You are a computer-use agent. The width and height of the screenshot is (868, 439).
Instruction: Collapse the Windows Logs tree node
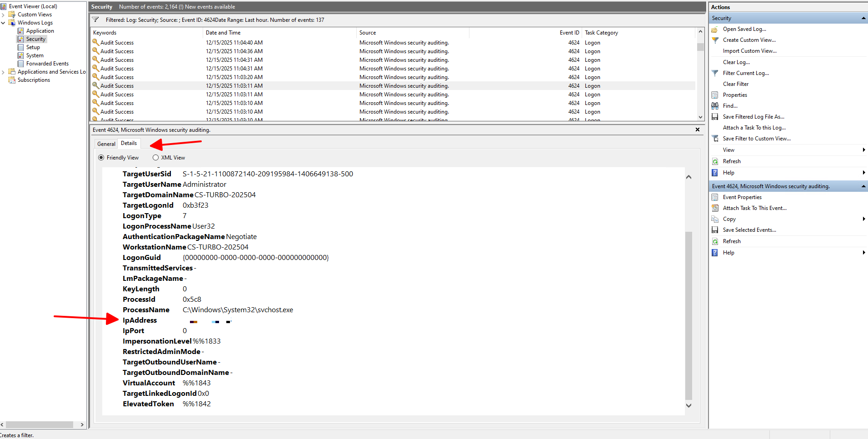pyautogui.click(x=3, y=23)
